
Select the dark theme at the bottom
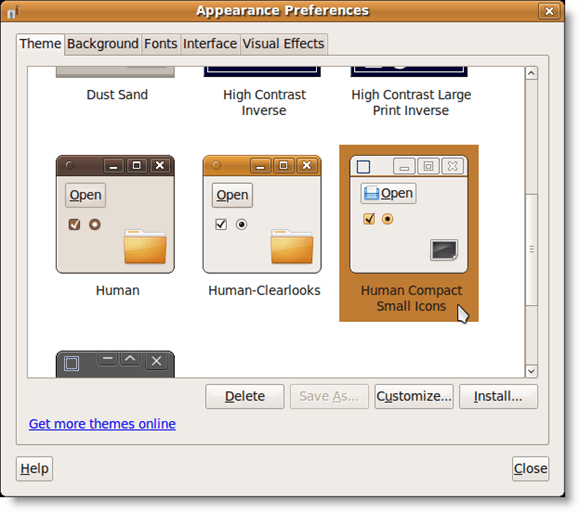(115, 364)
